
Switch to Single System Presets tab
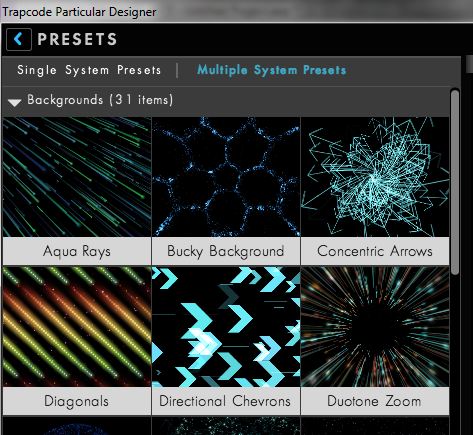coord(89,70)
